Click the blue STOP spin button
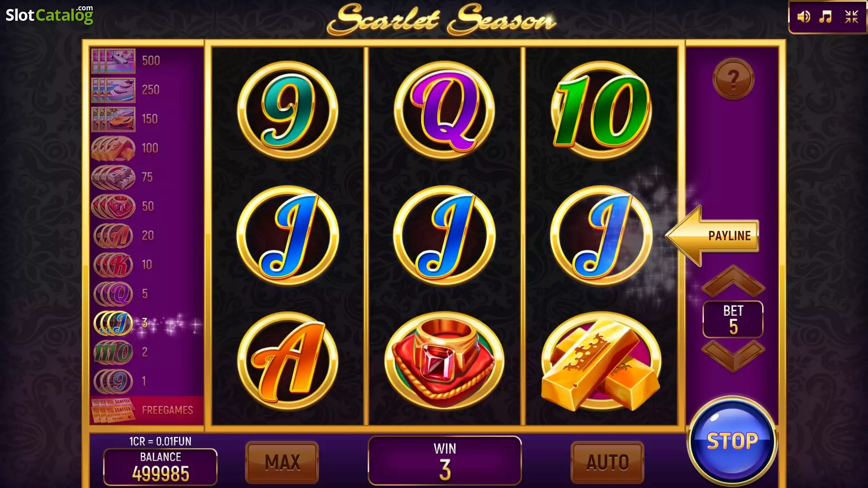 click(732, 441)
